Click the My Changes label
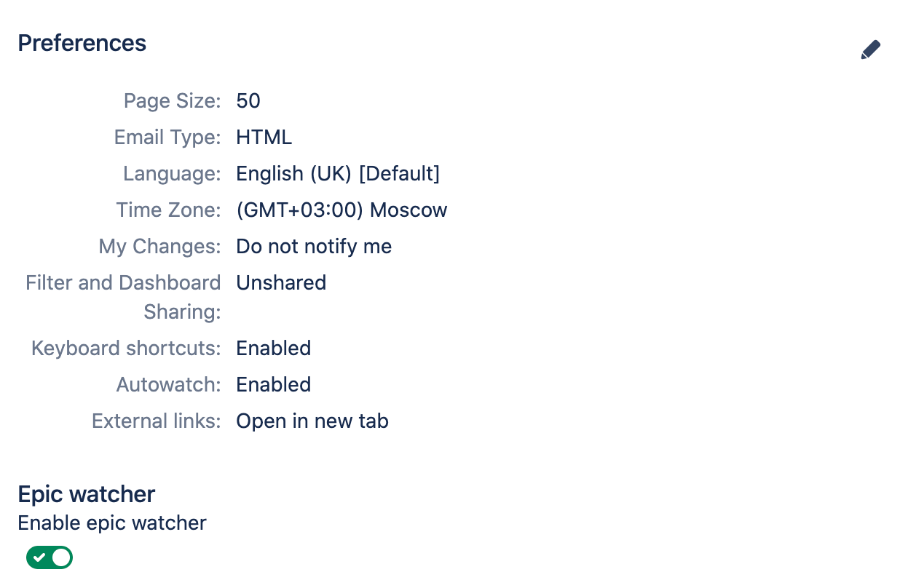 159,246
